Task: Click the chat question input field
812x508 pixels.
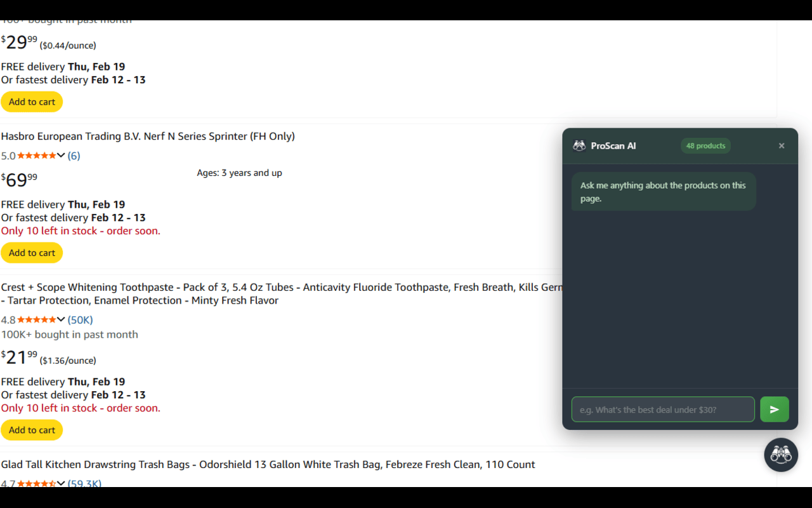Action: click(663, 410)
